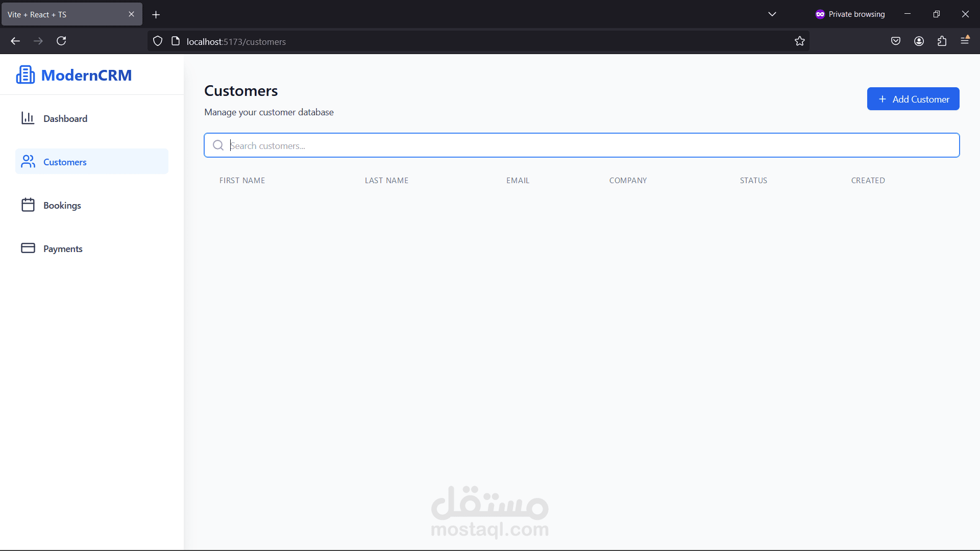
Task: Open Dashboard from the sidebar
Action: (x=65, y=118)
